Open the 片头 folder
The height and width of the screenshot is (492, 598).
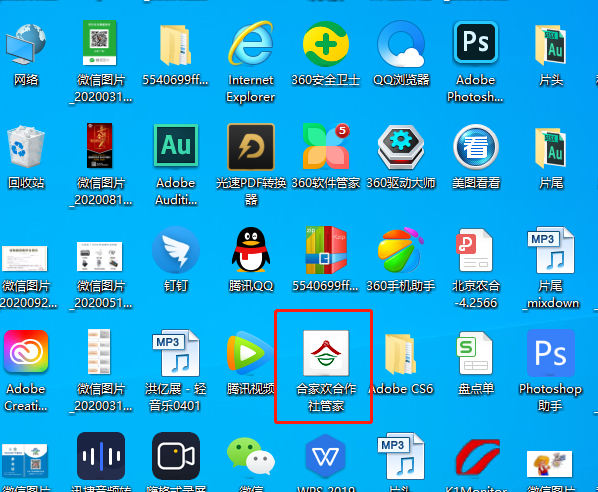point(551,45)
